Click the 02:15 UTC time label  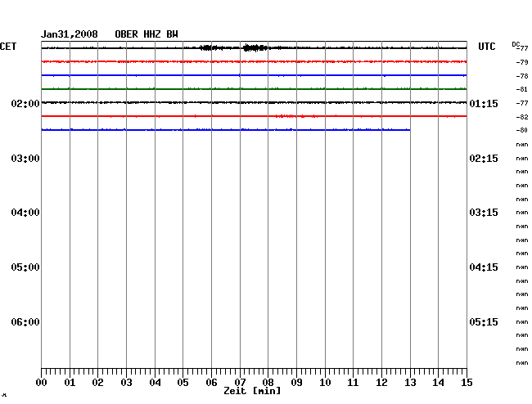(x=484, y=159)
